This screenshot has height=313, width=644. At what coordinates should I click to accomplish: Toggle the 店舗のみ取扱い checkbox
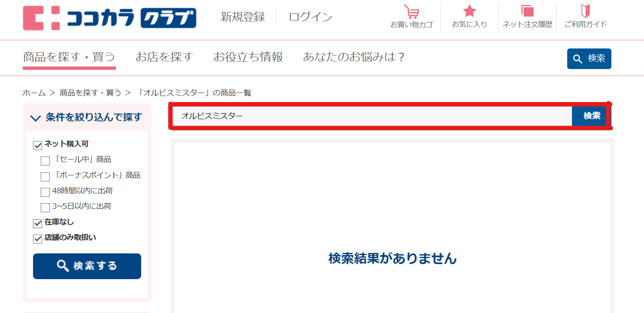tap(38, 239)
